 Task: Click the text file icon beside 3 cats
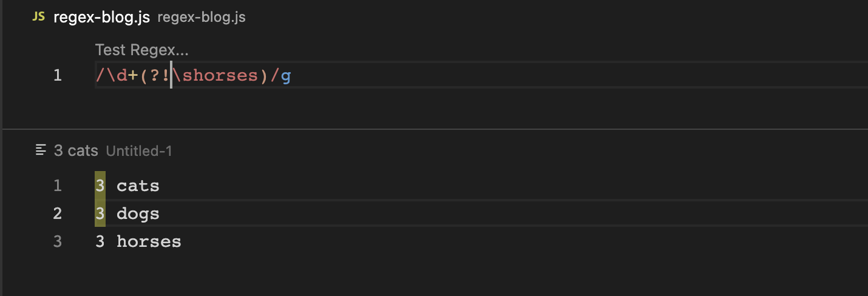click(41, 150)
